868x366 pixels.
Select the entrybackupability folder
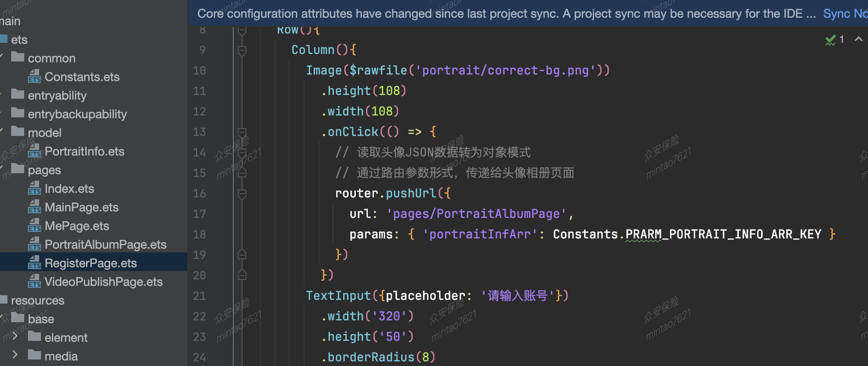77,114
